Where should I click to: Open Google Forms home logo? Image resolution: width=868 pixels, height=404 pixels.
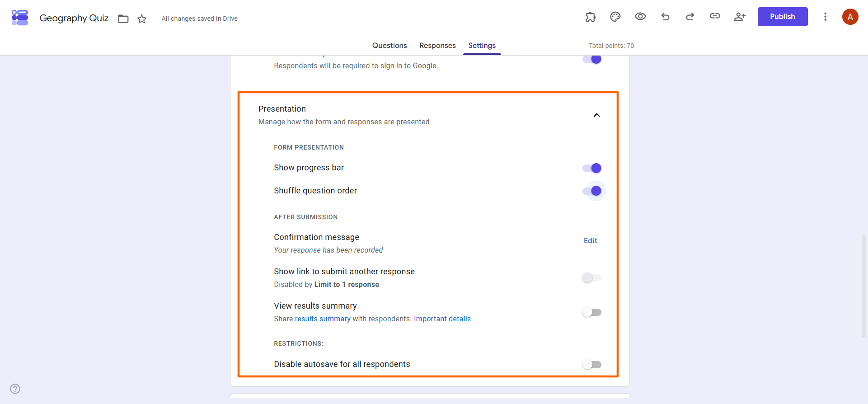[x=20, y=18]
